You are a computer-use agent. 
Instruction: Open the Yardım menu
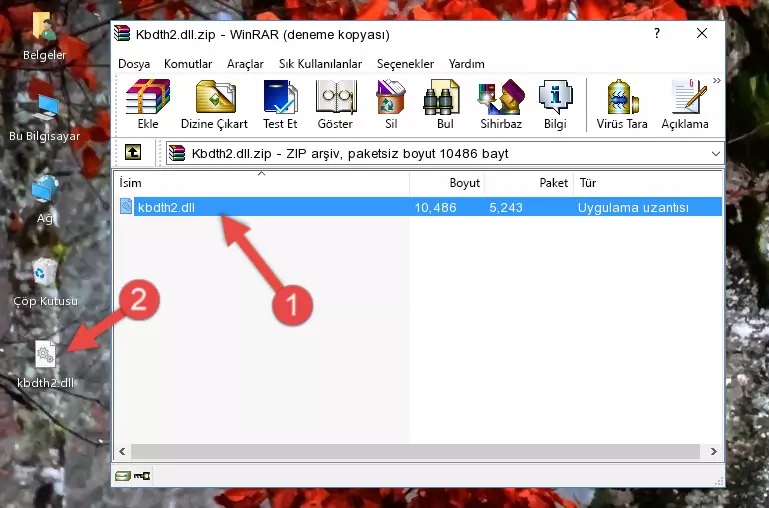tap(466, 64)
